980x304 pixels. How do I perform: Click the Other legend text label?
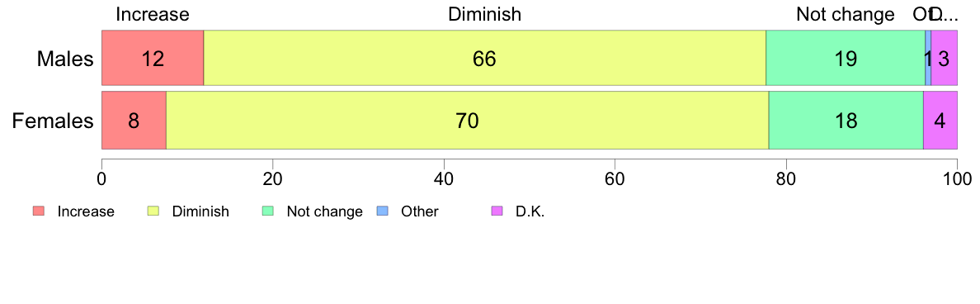tap(420, 211)
